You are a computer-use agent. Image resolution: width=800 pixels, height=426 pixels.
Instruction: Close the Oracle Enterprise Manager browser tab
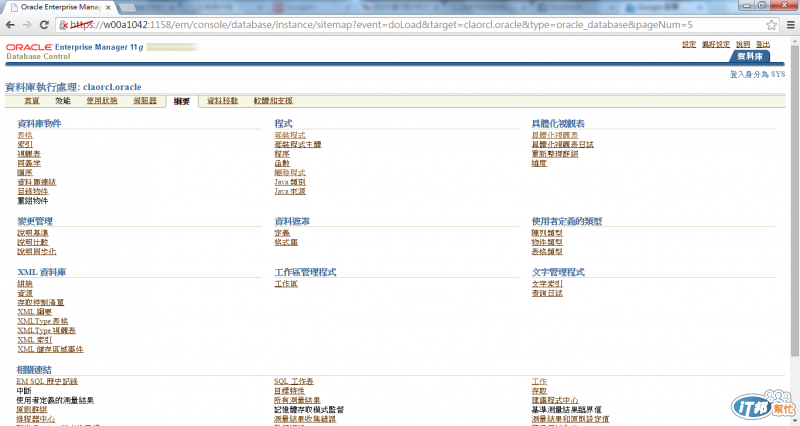pyautogui.click(x=108, y=8)
